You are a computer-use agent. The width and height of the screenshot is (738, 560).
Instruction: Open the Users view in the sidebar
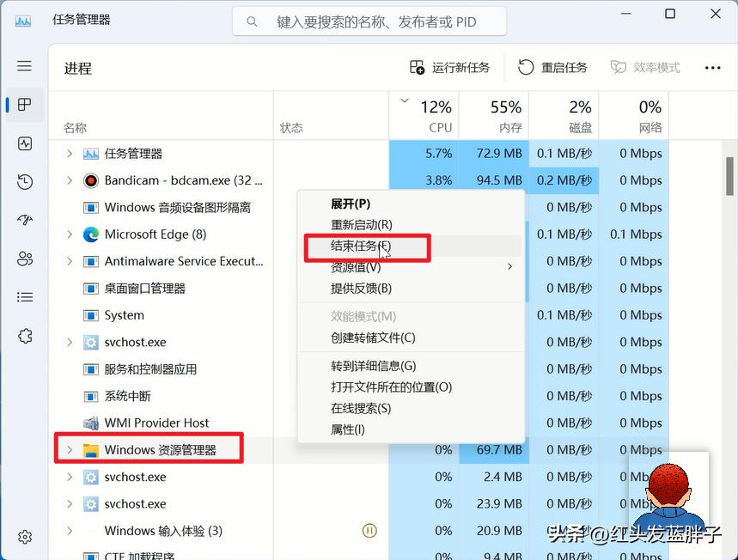tap(24, 259)
